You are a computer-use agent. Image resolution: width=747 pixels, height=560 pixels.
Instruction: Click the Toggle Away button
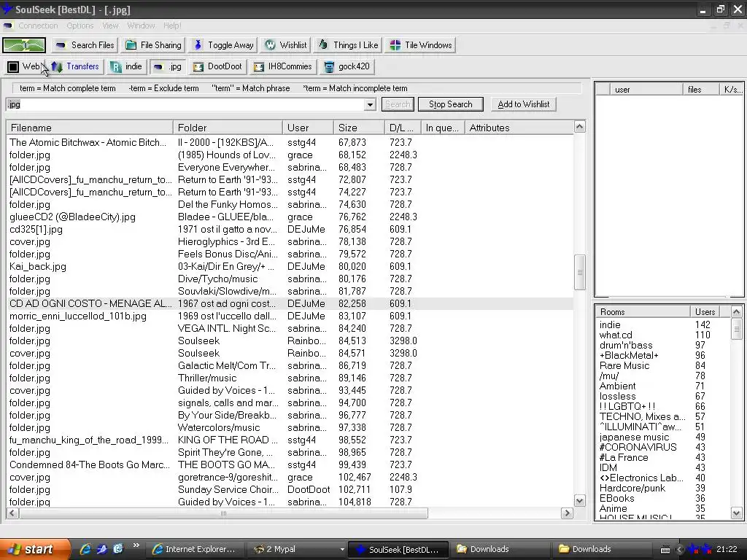click(223, 45)
